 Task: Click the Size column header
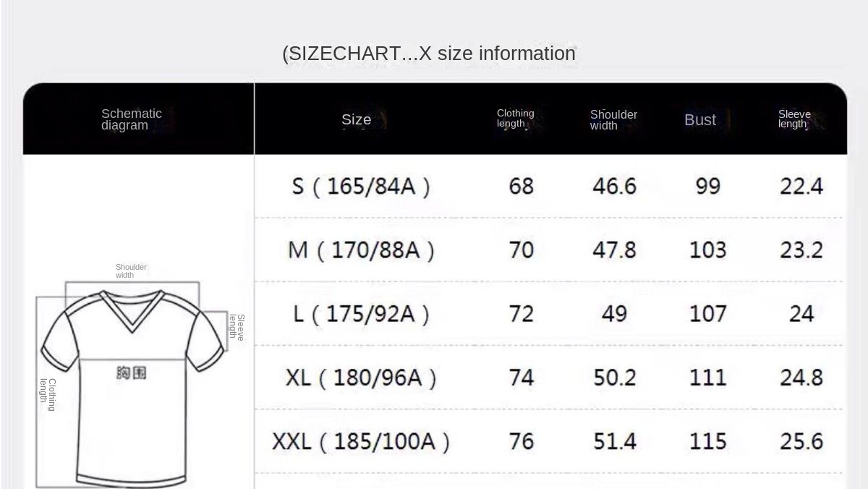click(357, 120)
